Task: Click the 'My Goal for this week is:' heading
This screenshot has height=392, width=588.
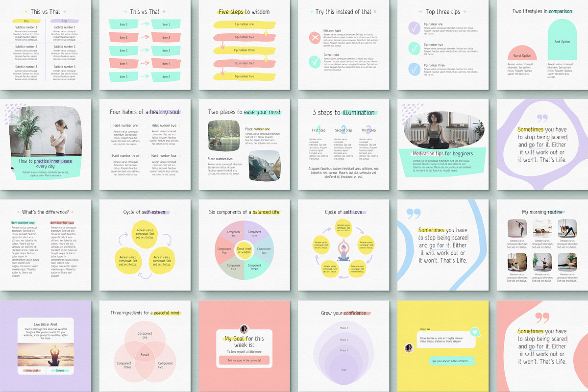Action: coord(244,342)
